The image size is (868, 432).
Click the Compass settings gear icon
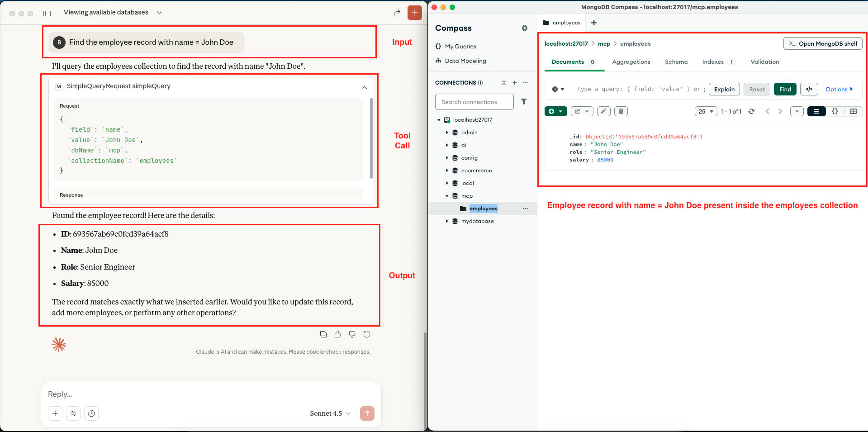click(x=524, y=28)
